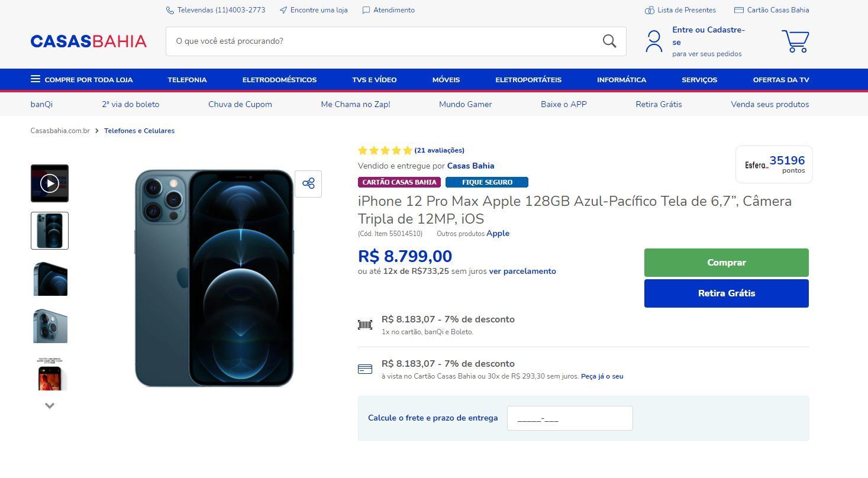Click the 21 avaliações star rating
Screen dimensions: 868x478
point(439,150)
